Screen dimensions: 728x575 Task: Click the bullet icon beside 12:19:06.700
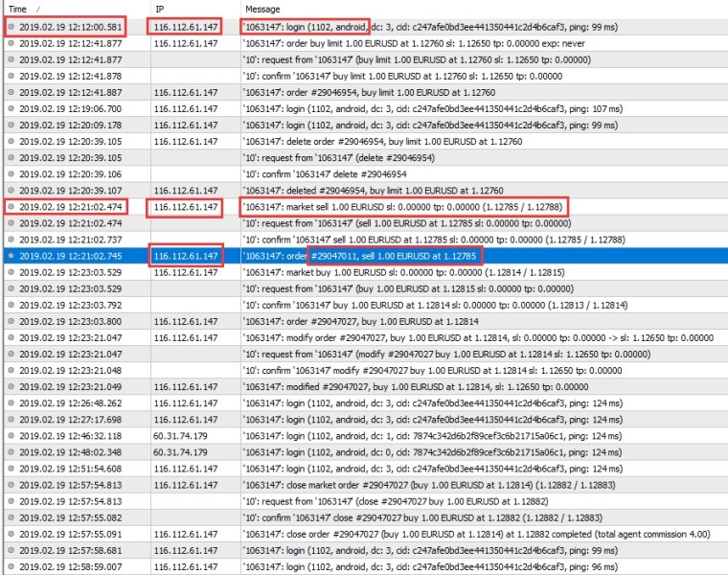coord(11,109)
